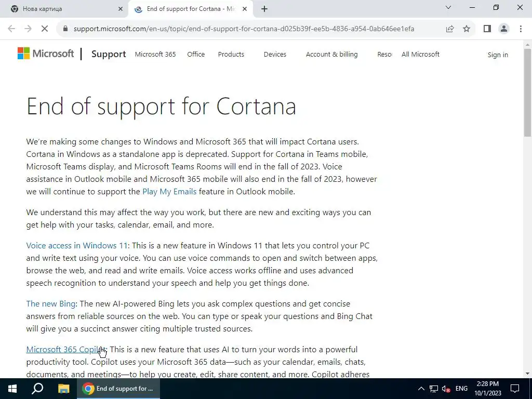Click the address bar URL
Screen dimensions: 532x399
[244, 29]
